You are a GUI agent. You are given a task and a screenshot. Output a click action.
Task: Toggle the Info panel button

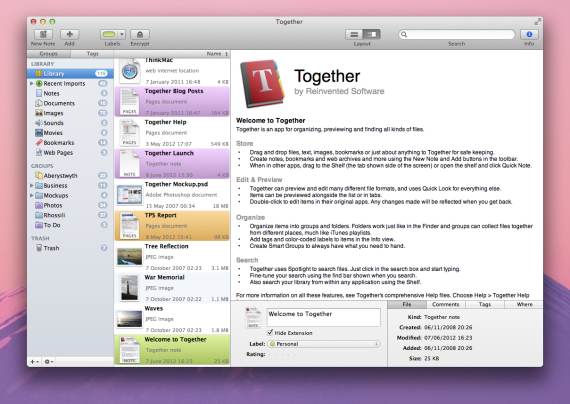pos(529,35)
